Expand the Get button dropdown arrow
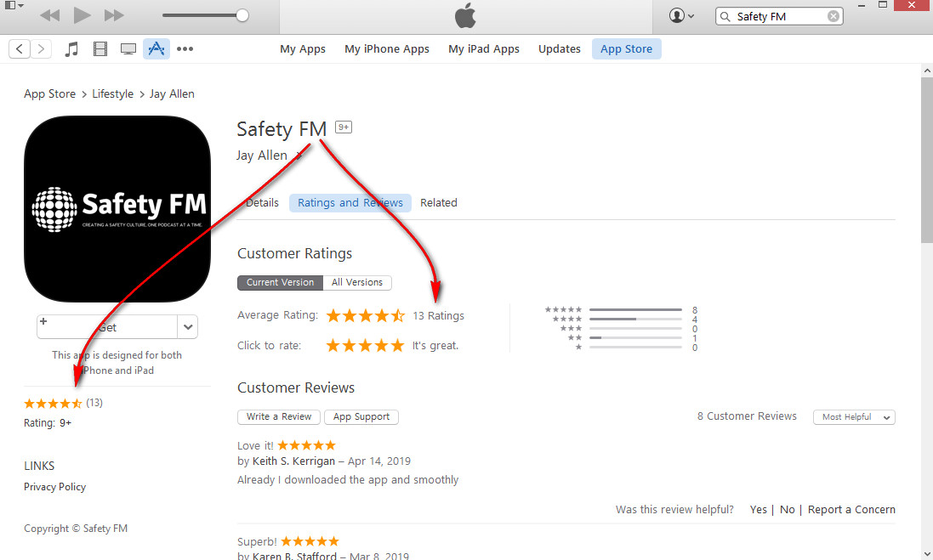Screen dimensions: 933x560 (x=187, y=327)
